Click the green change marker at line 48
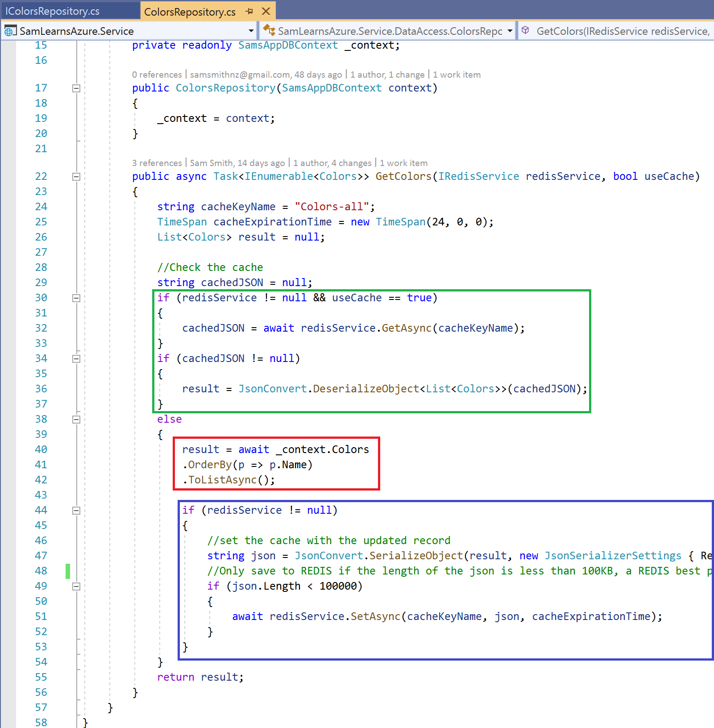This screenshot has height=728, width=714. [x=68, y=571]
